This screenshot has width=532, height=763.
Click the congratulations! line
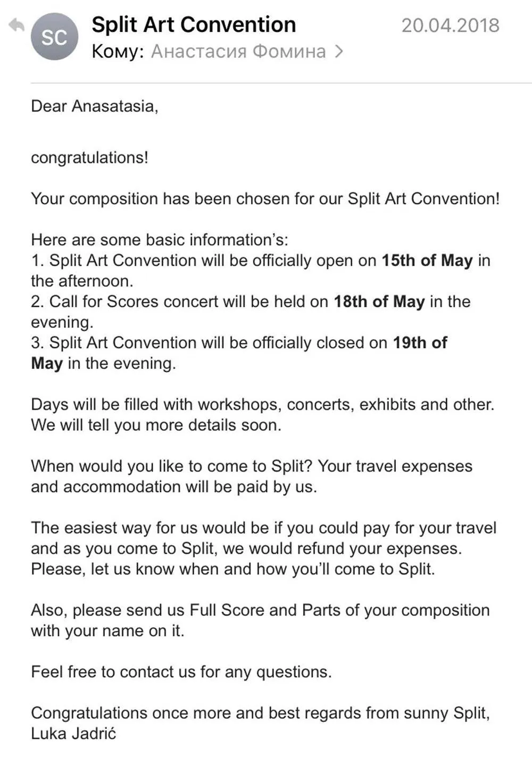point(89,158)
